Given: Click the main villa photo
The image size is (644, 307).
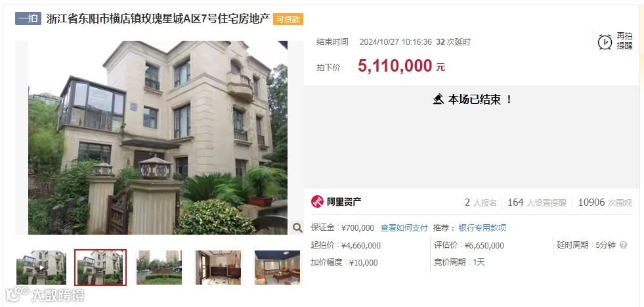Looking at the screenshot, I should (158, 137).
